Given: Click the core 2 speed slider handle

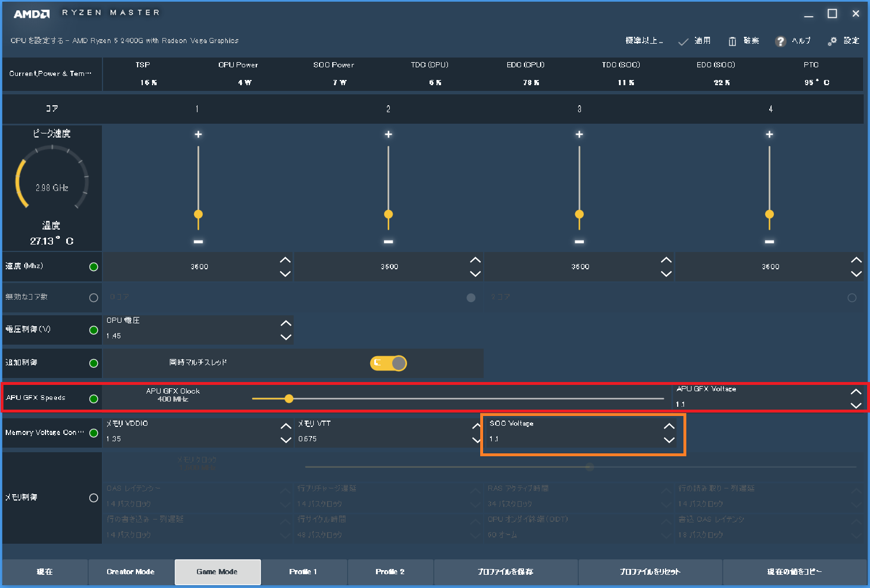Looking at the screenshot, I should [x=389, y=215].
